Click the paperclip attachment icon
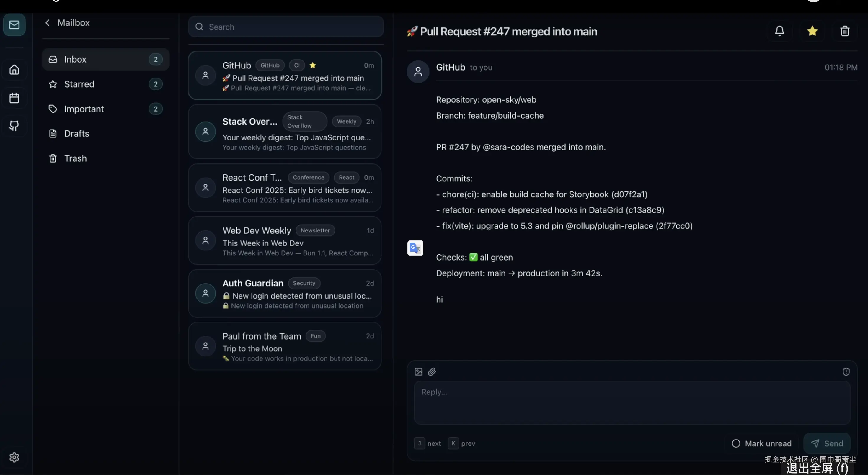Image resolution: width=868 pixels, height=475 pixels. [432, 372]
